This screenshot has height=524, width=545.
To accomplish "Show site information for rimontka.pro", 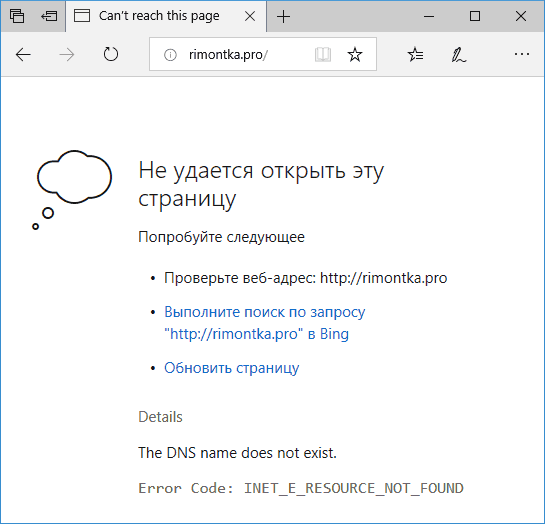I will (x=170, y=55).
